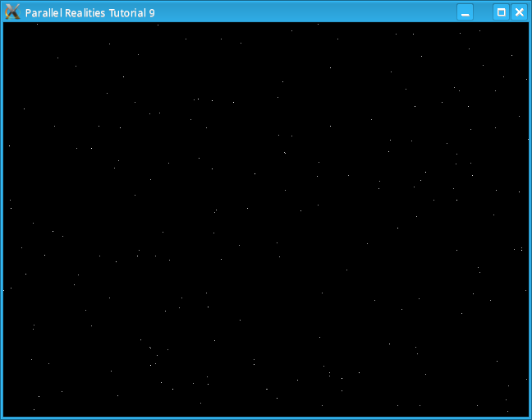Open the window menu via the X icon
This screenshot has height=420, width=532.
[x=12, y=12]
